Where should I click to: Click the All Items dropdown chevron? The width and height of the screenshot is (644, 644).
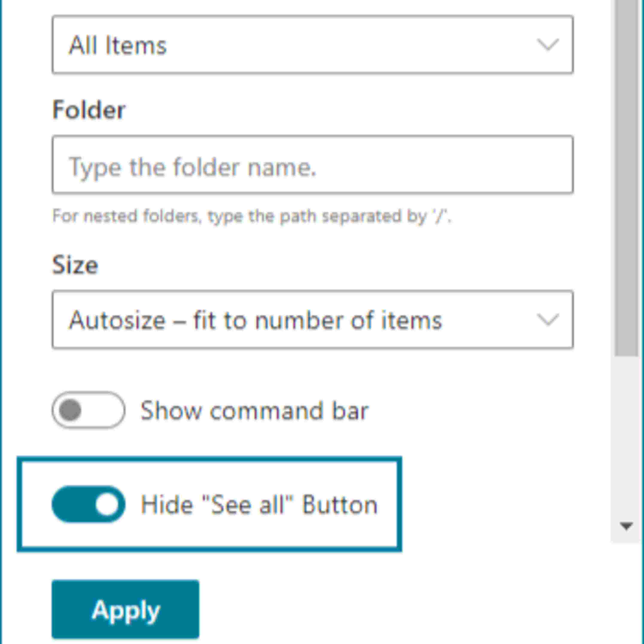coord(547,45)
